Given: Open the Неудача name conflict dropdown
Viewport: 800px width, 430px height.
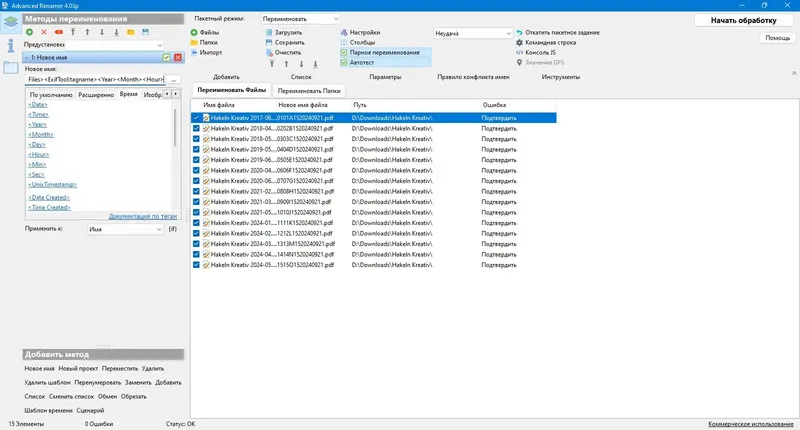Looking at the screenshot, I should [472, 33].
